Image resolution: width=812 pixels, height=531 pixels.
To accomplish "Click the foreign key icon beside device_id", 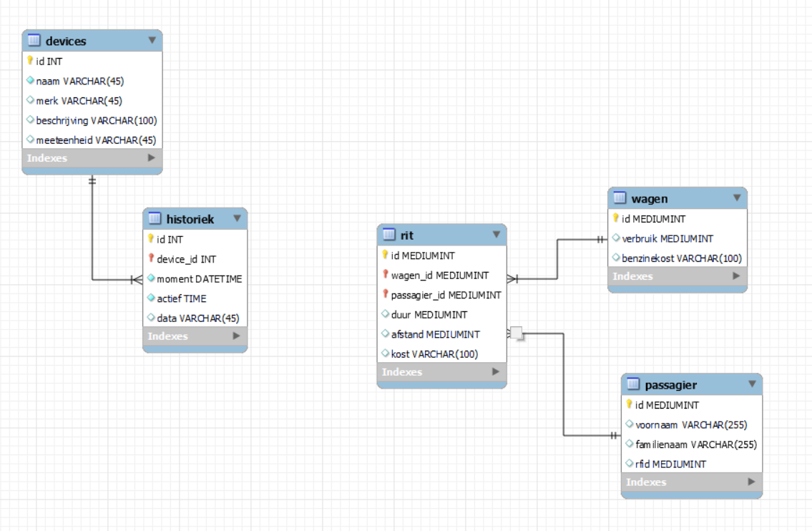I will [150, 259].
